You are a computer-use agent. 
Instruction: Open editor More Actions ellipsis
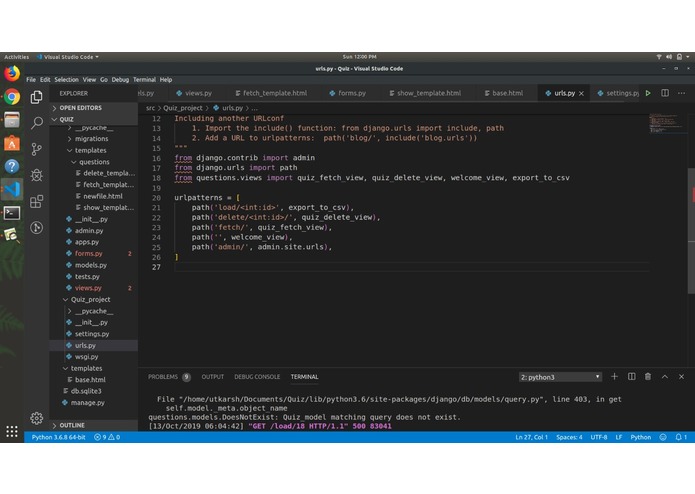click(682, 93)
